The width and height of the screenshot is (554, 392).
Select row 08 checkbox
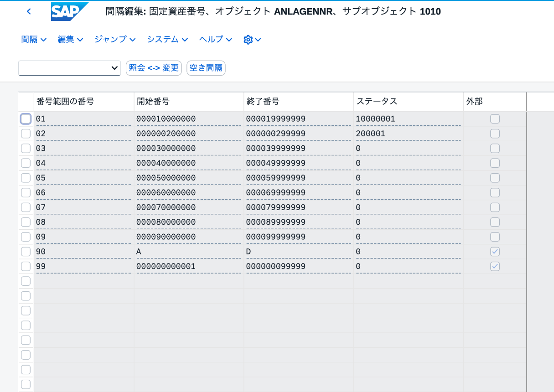[26, 222]
